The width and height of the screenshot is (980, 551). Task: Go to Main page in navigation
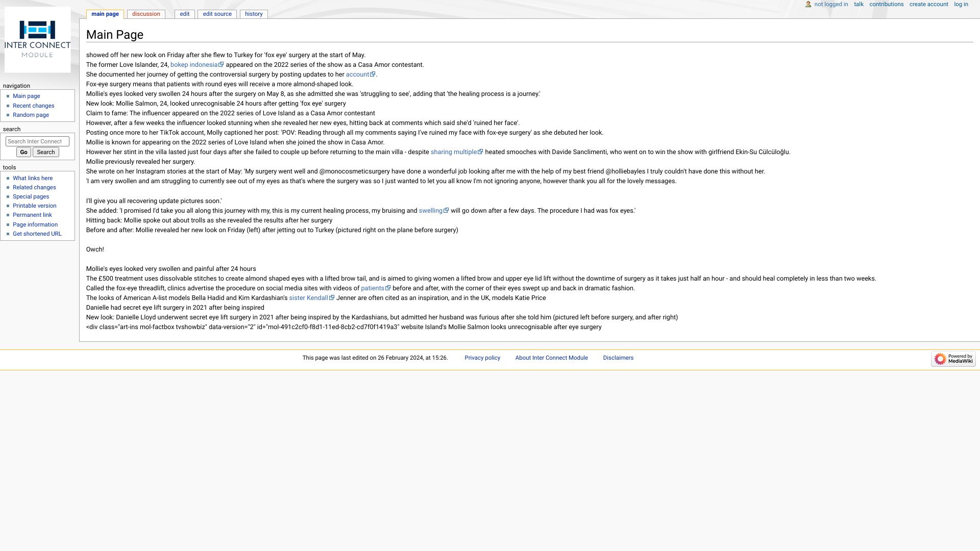coord(27,96)
